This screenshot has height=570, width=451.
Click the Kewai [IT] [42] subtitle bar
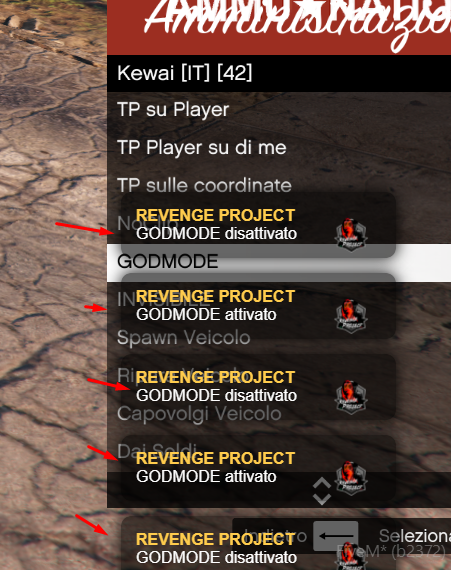pos(279,73)
